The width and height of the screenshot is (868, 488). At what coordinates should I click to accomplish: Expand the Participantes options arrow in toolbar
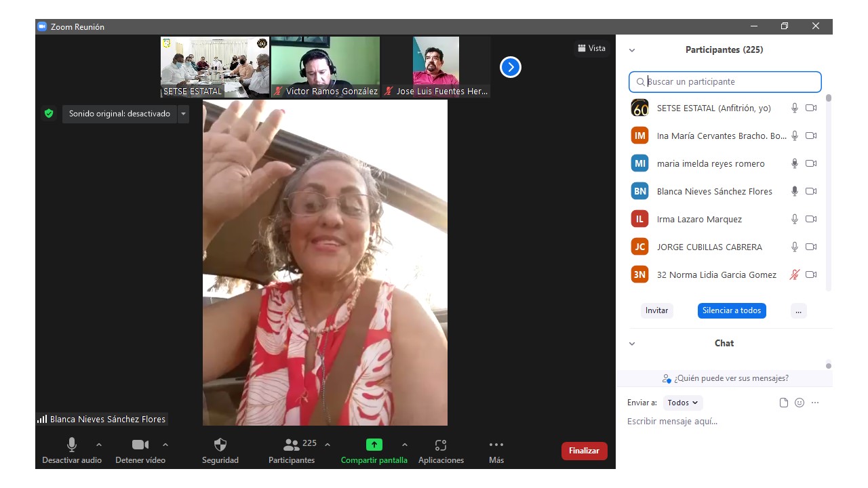pyautogui.click(x=328, y=445)
